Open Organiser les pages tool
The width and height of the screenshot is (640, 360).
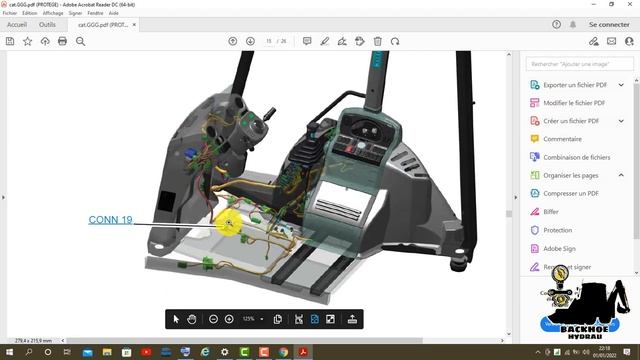pyautogui.click(x=571, y=175)
